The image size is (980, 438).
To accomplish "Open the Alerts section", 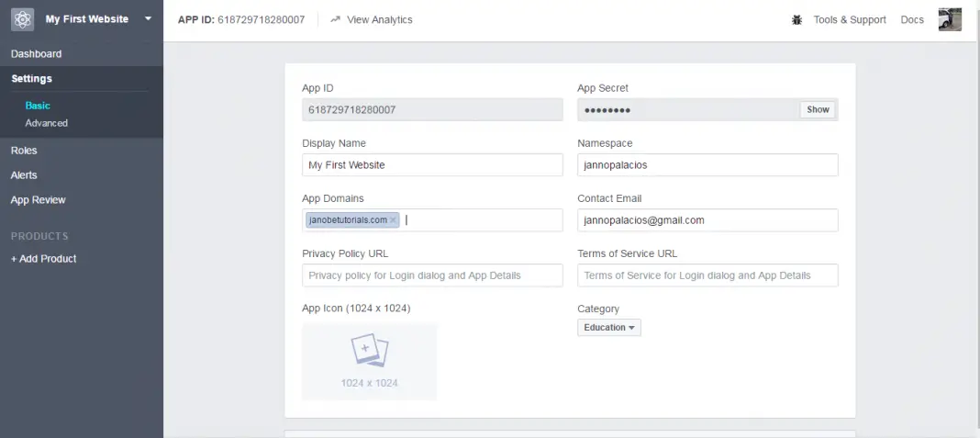I will (x=24, y=175).
